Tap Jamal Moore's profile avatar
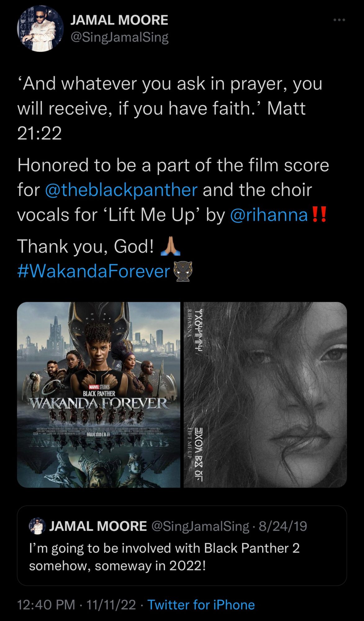This screenshot has width=364, height=621. (40, 29)
